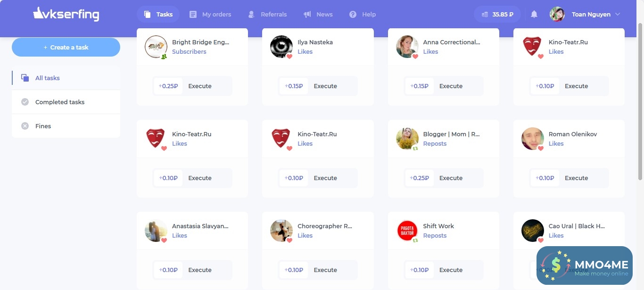Execute the Bright Bridge Eng task
The image size is (644, 290).
pyautogui.click(x=200, y=86)
